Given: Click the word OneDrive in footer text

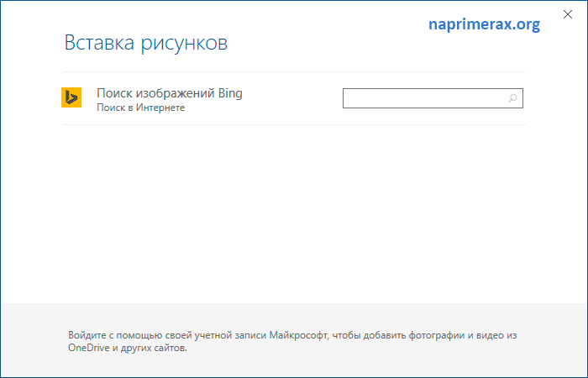Looking at the screenshot, I should pos(89,348).
